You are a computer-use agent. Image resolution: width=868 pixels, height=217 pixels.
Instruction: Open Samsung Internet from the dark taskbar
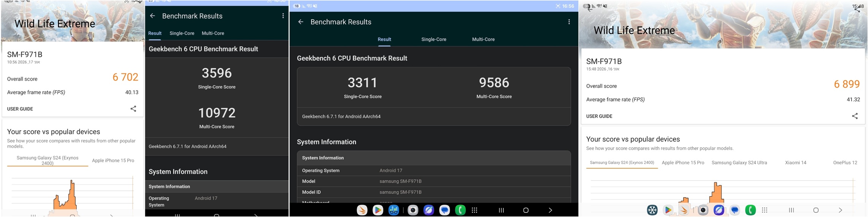pos(429,210)
